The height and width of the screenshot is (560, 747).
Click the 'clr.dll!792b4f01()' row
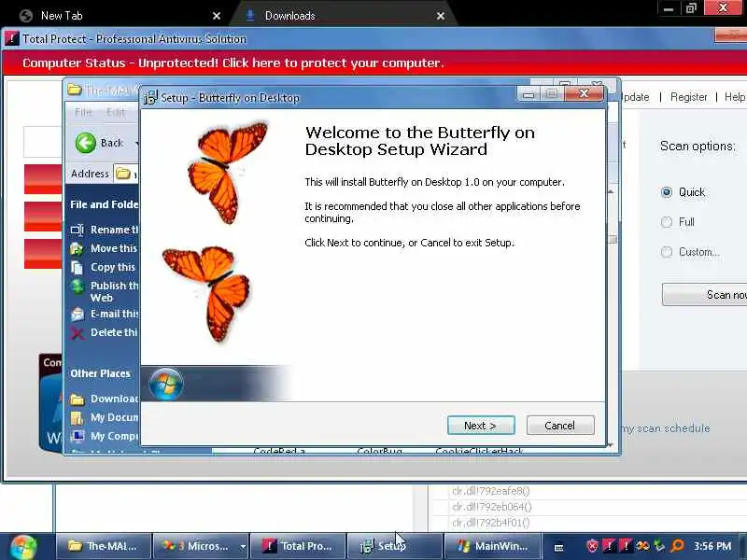pos(491,523)
